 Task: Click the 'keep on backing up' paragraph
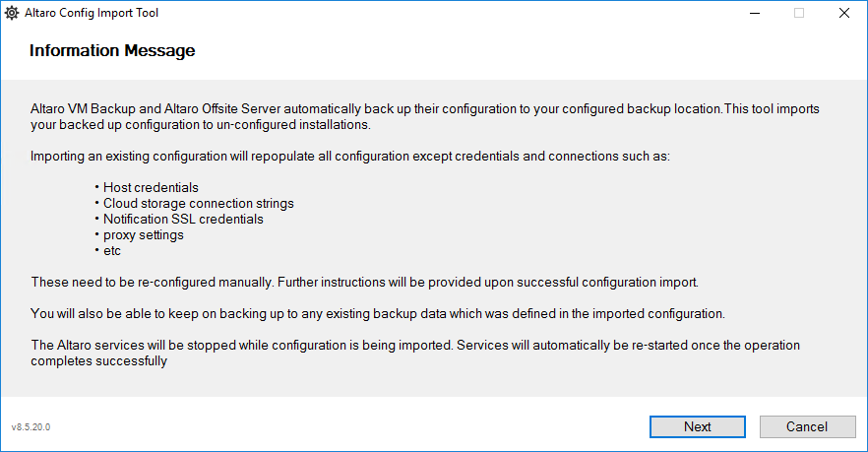(x=377, y=314)
